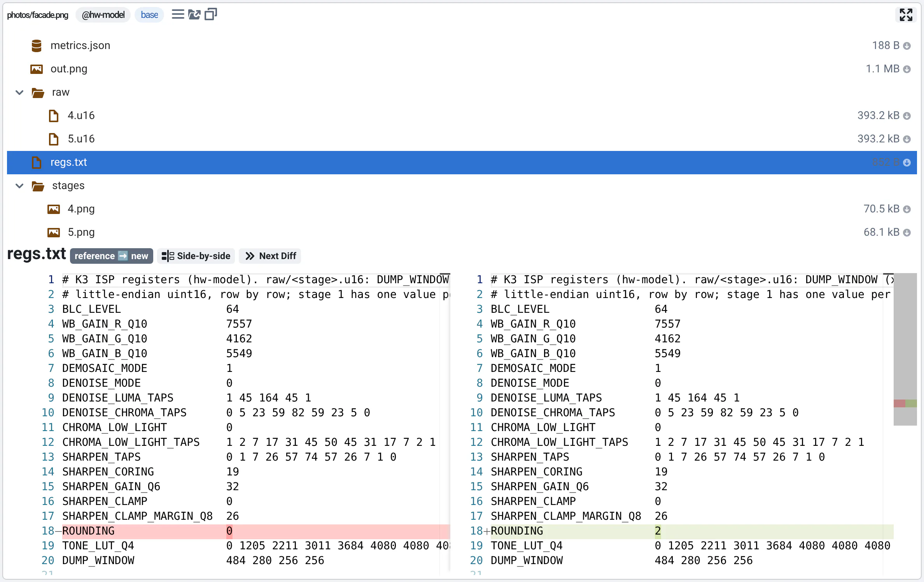Collapse the stages folder chevron
924x582 pixels.
point(19,186)
